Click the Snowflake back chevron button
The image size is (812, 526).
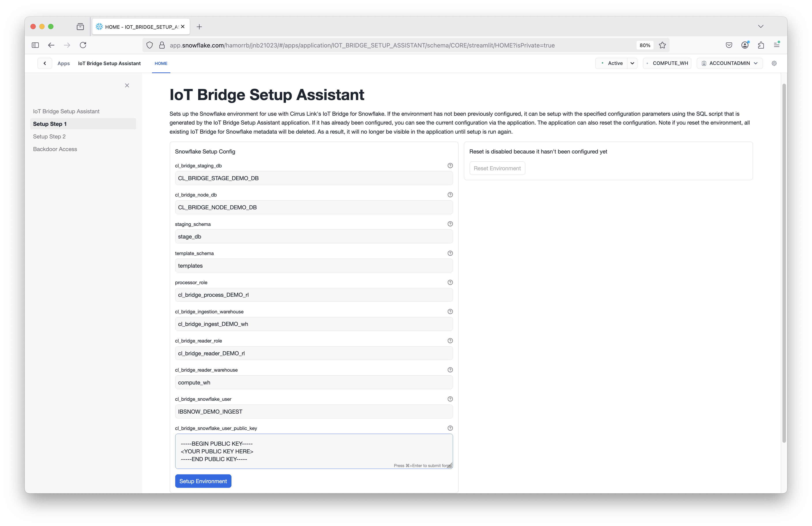coord(45,64)
